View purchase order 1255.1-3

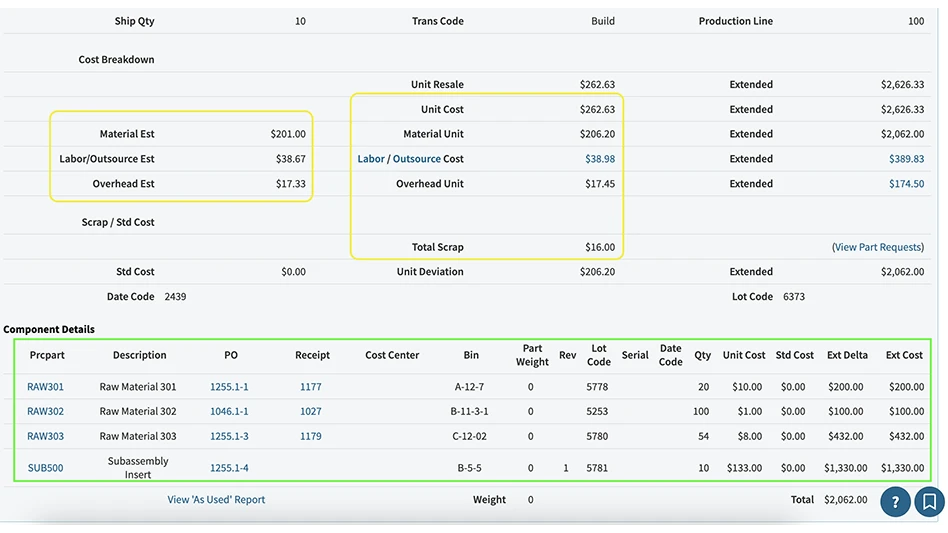(229, 436)
